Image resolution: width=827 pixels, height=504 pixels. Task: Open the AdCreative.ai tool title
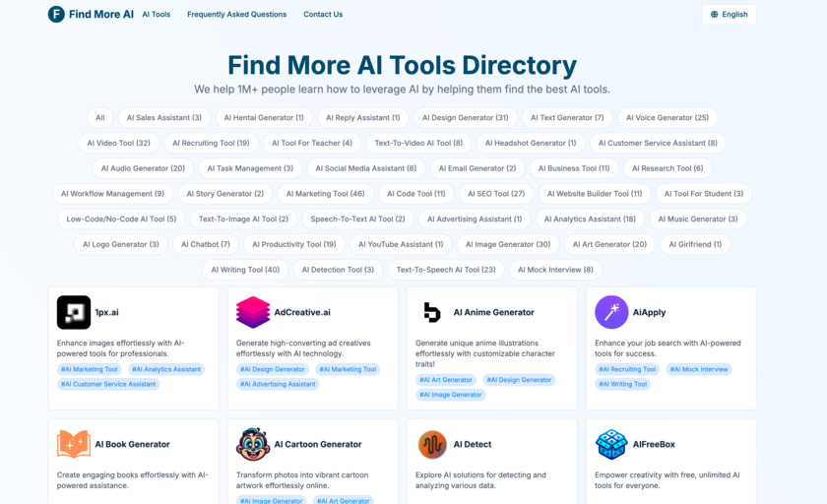point(302,312)
